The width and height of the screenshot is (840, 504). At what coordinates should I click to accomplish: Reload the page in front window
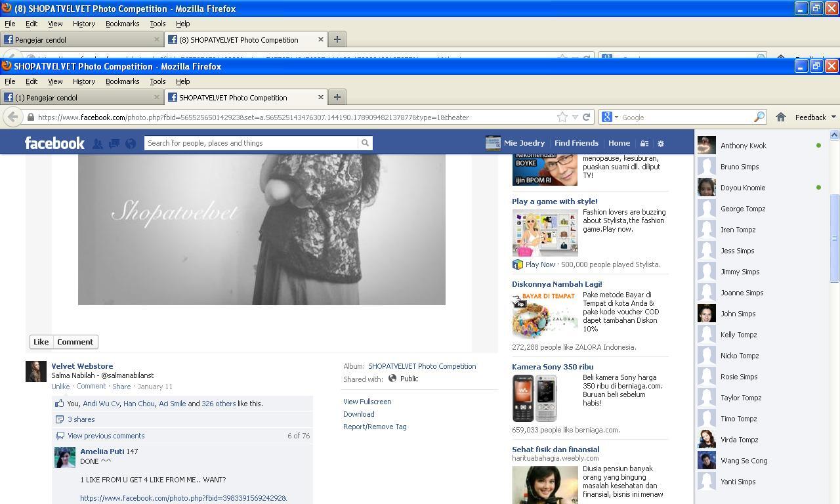(587, 117)
